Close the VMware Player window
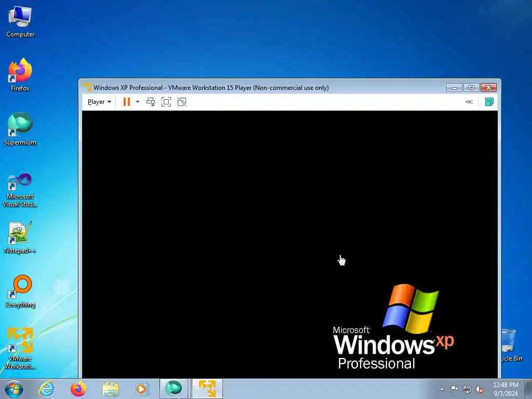Image resolution: width=532 pixels, height=399 pixels. click(488, 87)
